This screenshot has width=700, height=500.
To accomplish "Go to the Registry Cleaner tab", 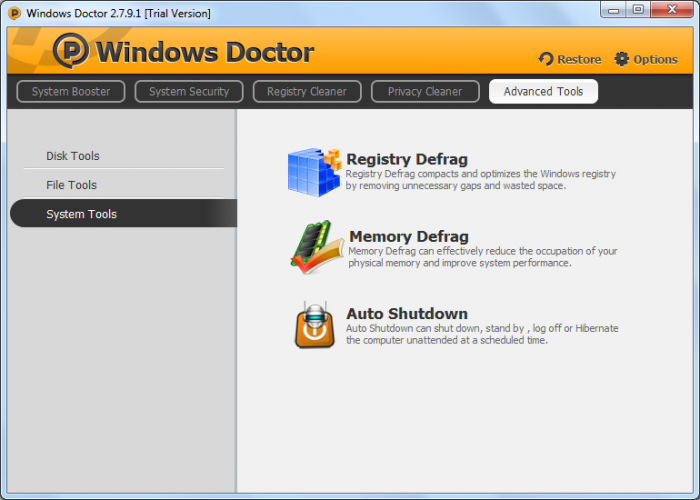I will [307, 92].
